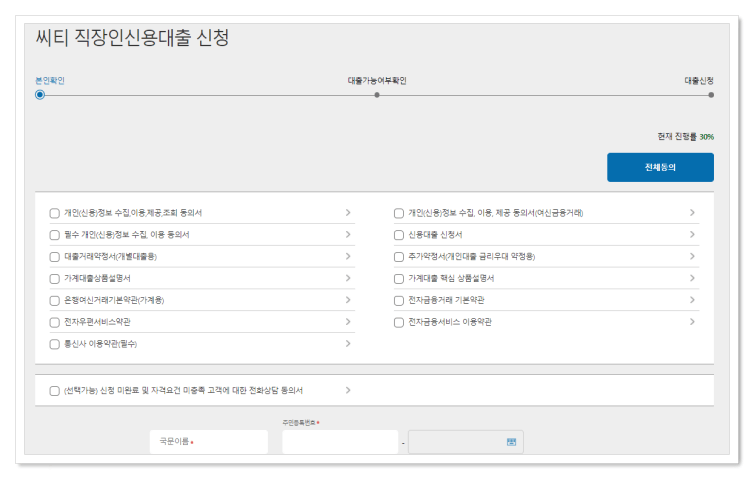754x479 pixels.
Task: Tick the 가계대출상품설명서 checkbox
Action: [x=55, y=278]
